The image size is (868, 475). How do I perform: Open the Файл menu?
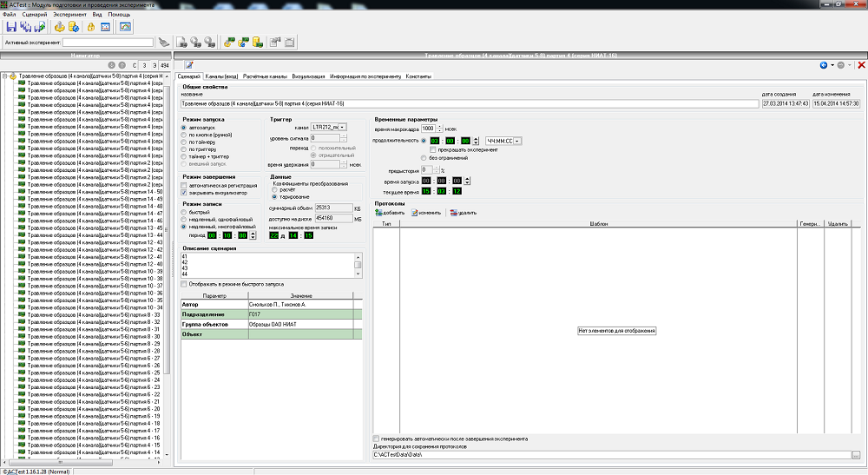tap(10, 15)
